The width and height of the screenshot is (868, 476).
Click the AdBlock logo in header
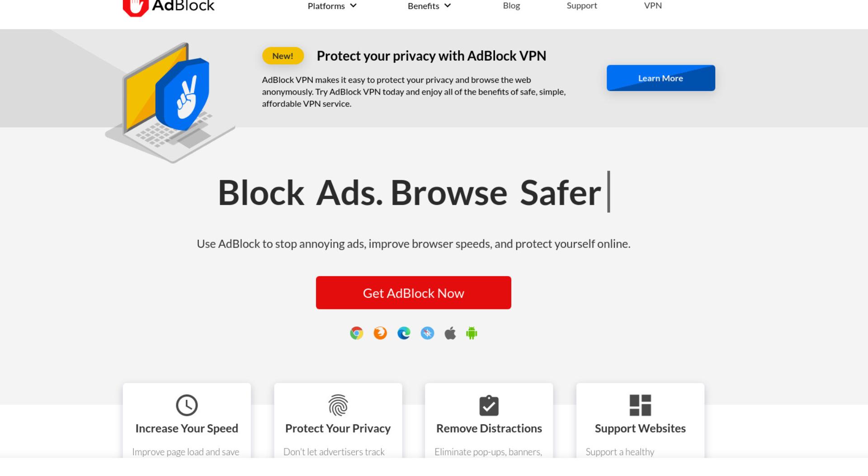(169, 6)
